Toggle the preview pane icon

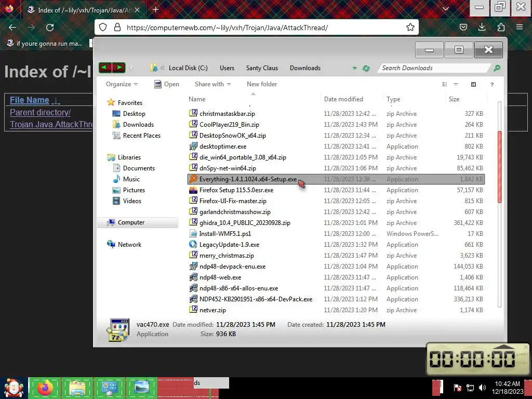click(473, 84)
